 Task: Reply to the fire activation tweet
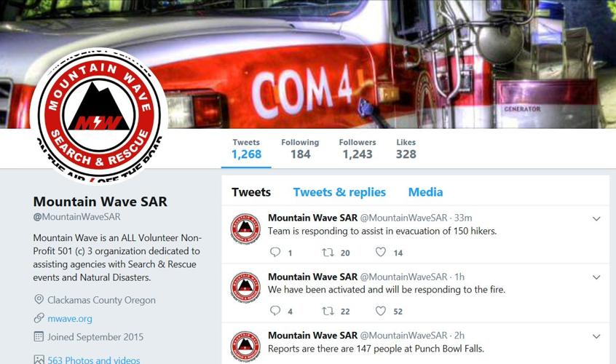click(275, 311)
